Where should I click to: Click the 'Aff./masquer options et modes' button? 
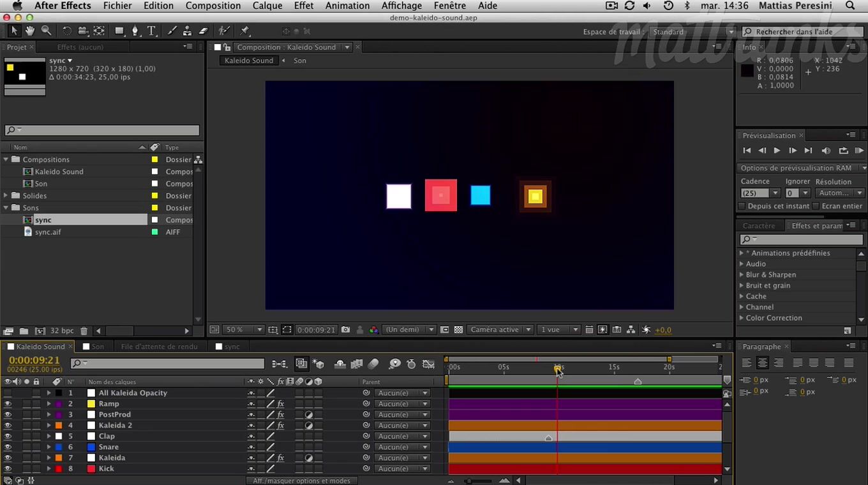point(301,481)
